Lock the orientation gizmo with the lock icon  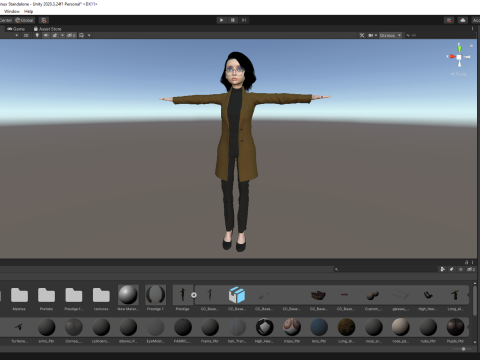pos(471,45)
